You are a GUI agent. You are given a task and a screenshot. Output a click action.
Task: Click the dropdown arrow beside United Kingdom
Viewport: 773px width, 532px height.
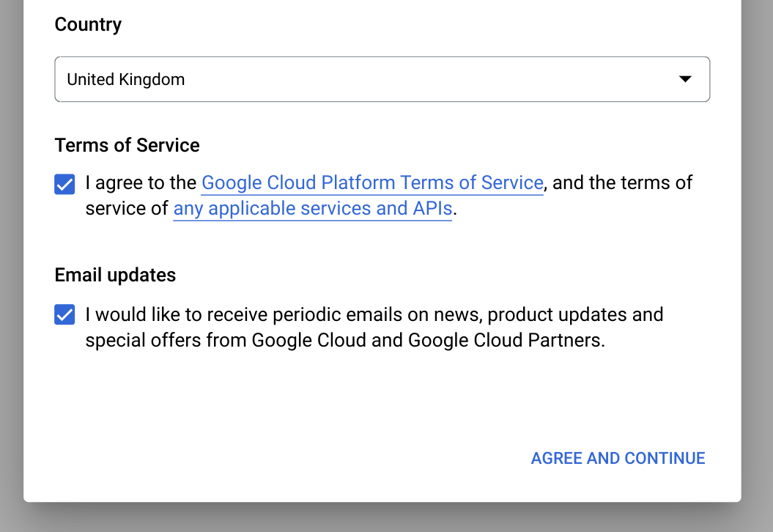coord(685,79)
